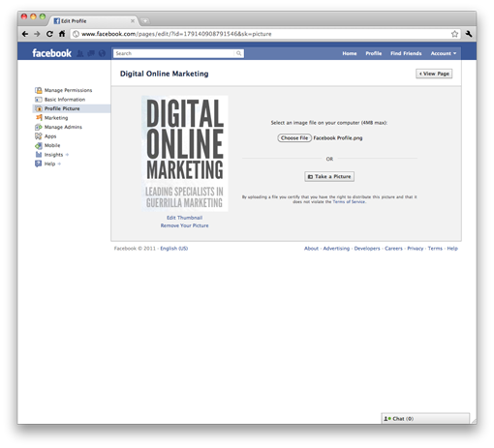Screen dimensions: 494x448
Task: Open the Advertising footer link
Action: click(336, 249)
